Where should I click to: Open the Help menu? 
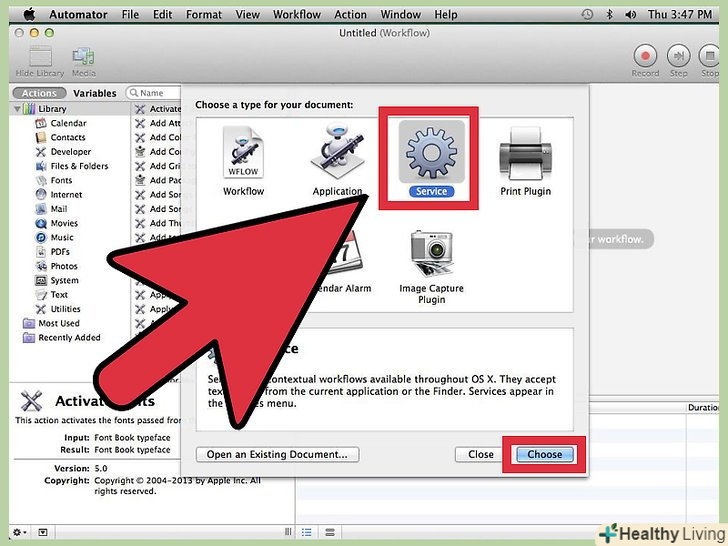pyautogui.click(x=446, y=15)
